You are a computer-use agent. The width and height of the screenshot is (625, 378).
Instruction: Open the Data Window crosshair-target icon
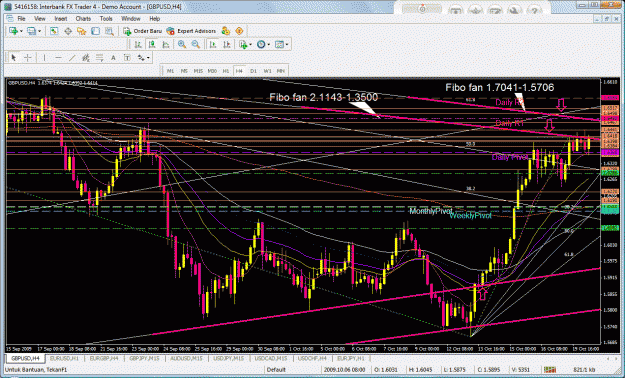click(x=68, y=31)
